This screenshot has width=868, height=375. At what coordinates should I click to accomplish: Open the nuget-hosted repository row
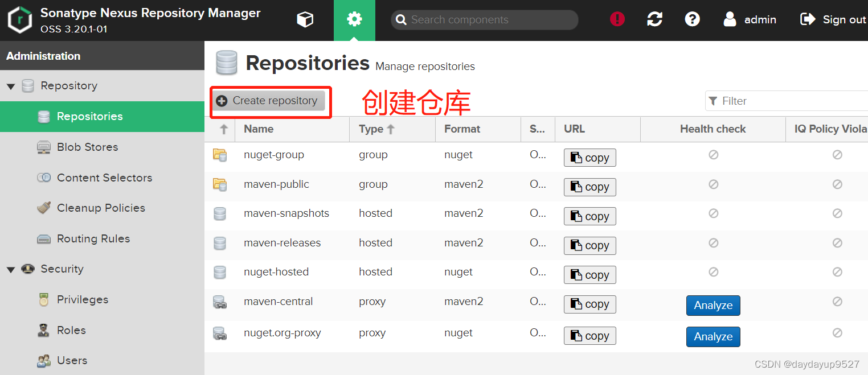[x=536, y=275]
